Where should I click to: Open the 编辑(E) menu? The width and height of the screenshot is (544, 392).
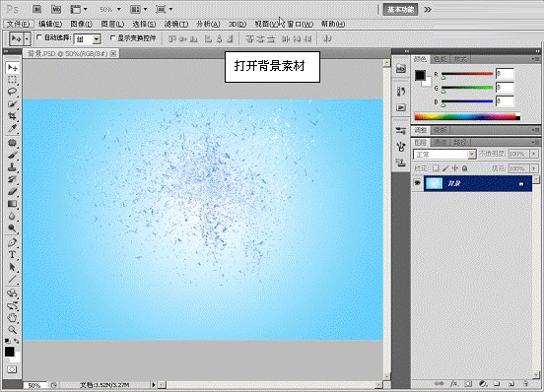50,24
